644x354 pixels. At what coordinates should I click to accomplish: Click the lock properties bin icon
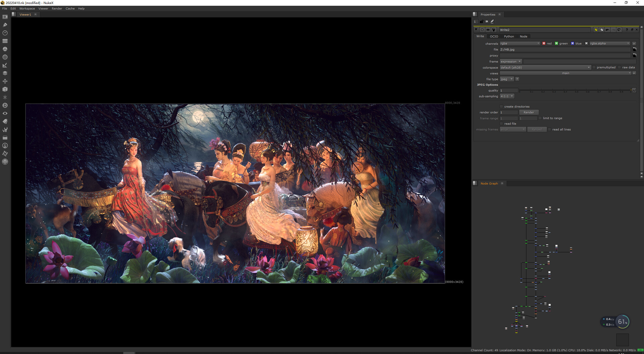pos(482,21)
